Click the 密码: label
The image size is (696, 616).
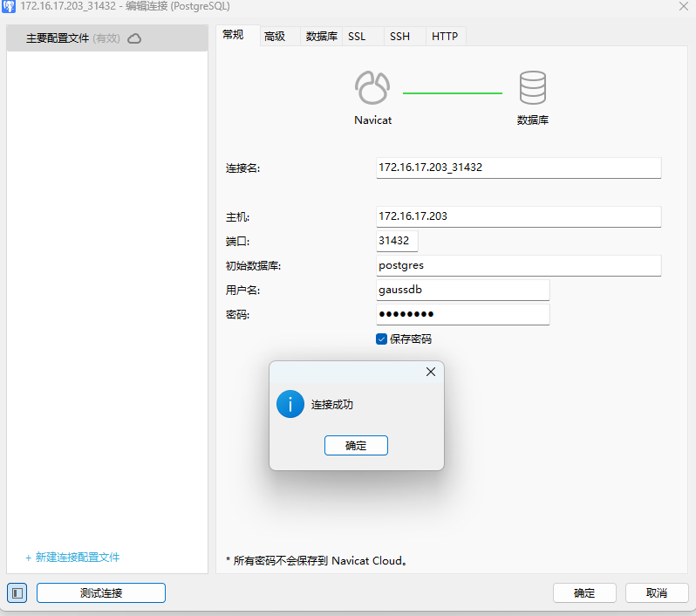coord(237,315)
